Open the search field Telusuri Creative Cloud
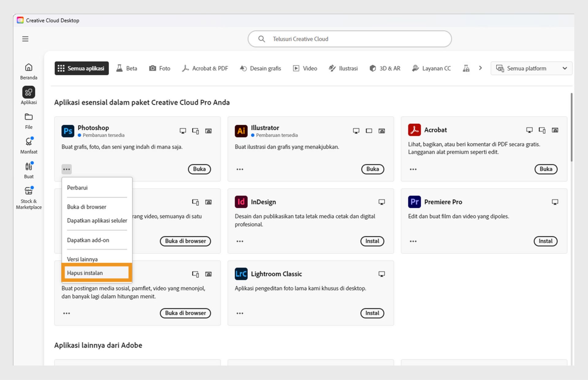Viewport: 588px width, 380px height. [x=349, y=39]
